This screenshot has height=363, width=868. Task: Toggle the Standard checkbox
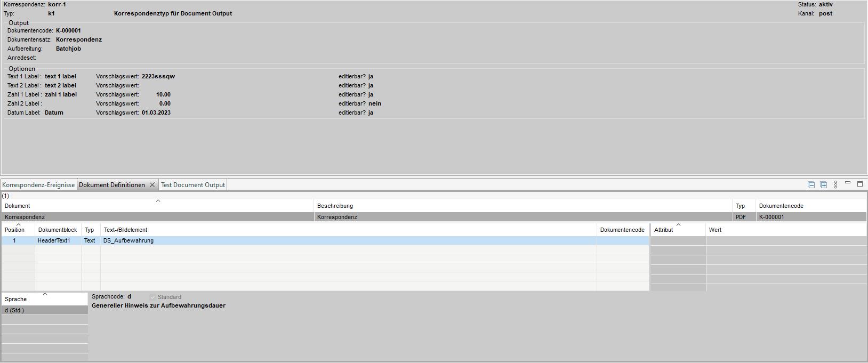pos(153,297)
